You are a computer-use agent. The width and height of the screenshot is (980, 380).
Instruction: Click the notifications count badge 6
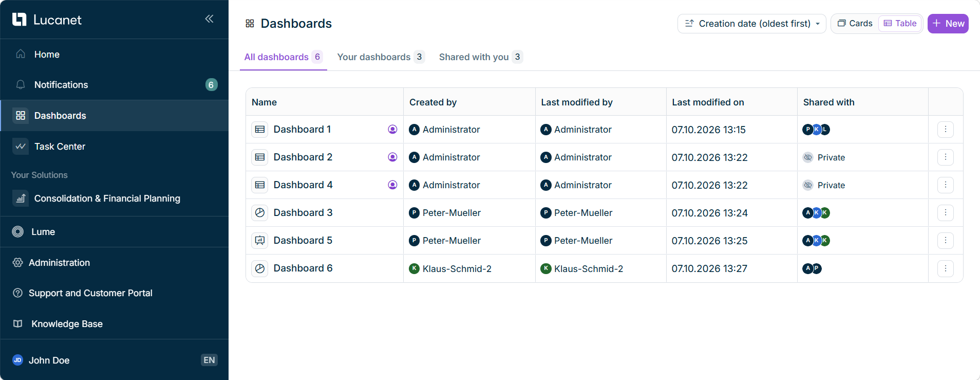(211, 85)
